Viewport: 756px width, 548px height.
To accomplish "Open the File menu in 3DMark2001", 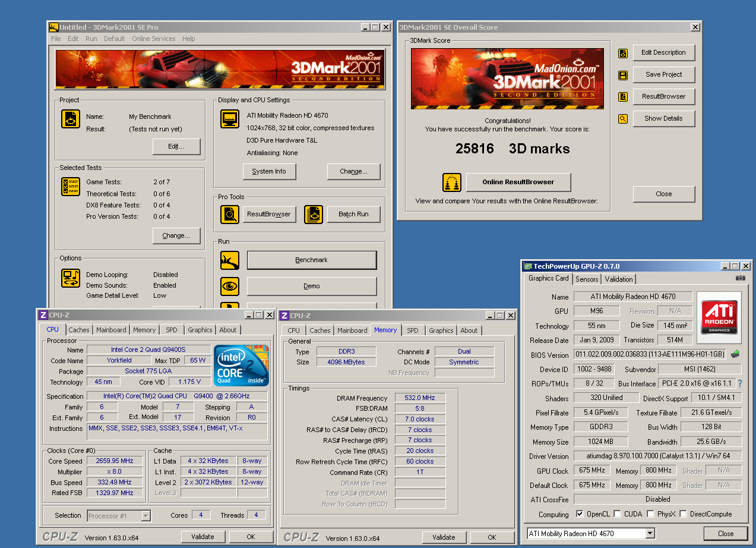I will pyautogui.click(x=56, y=39).
